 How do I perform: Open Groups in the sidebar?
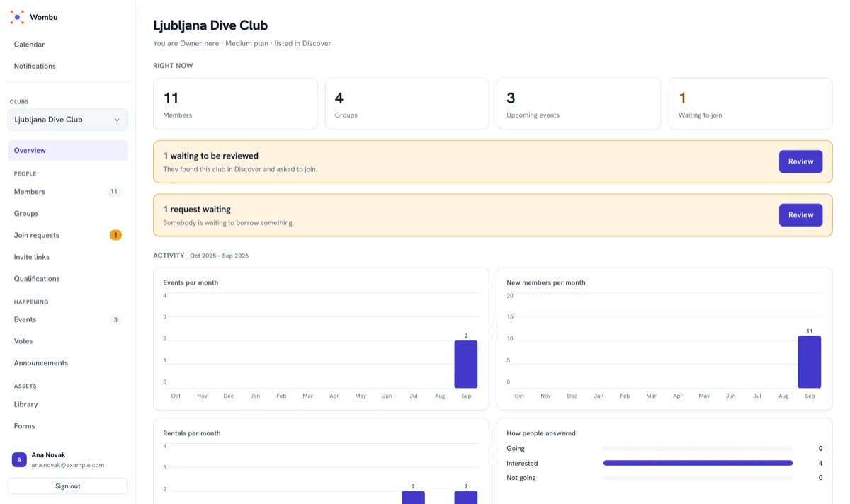click(68, 213)
